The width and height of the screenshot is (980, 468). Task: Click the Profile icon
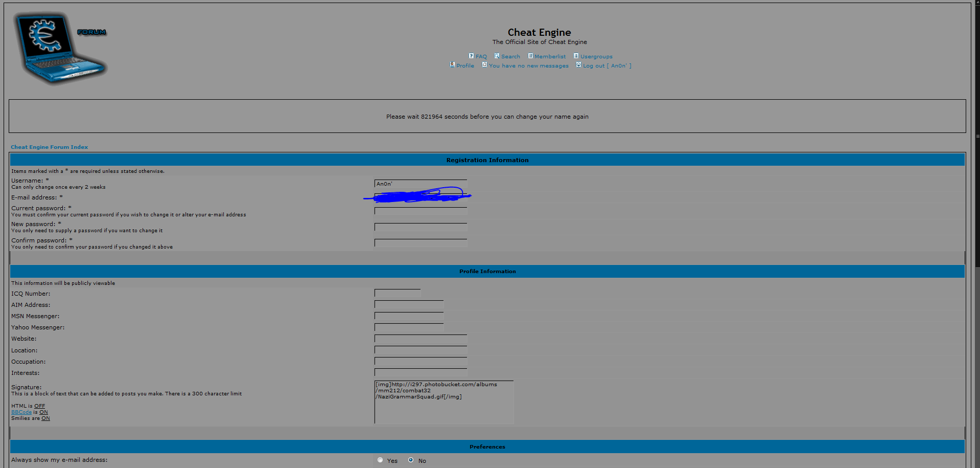(452, 65)
